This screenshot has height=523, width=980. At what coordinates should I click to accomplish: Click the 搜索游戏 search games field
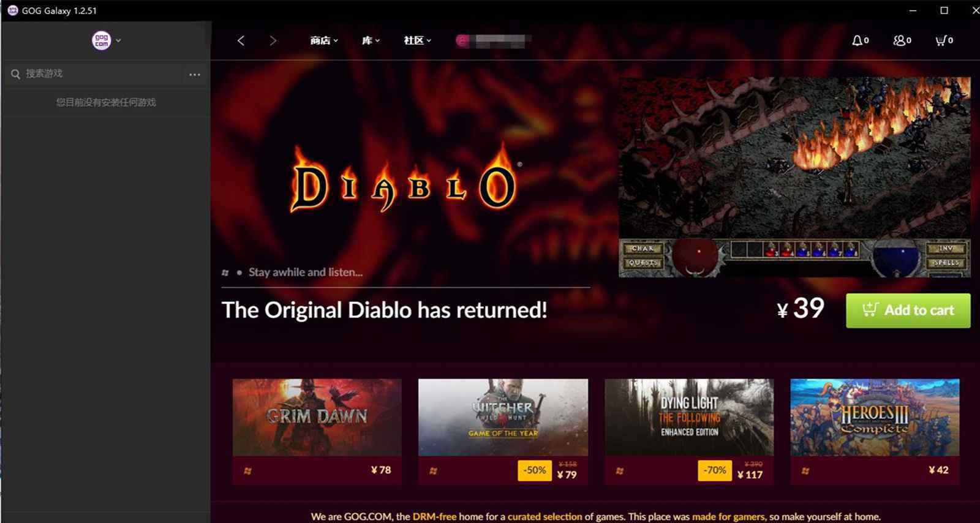click(x=102, y=74)
